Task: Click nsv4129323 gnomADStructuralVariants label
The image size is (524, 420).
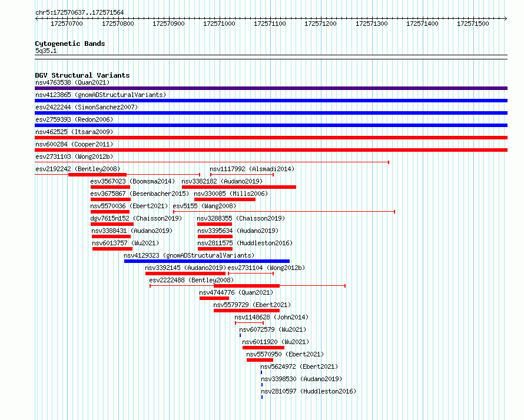Action: 189,255
